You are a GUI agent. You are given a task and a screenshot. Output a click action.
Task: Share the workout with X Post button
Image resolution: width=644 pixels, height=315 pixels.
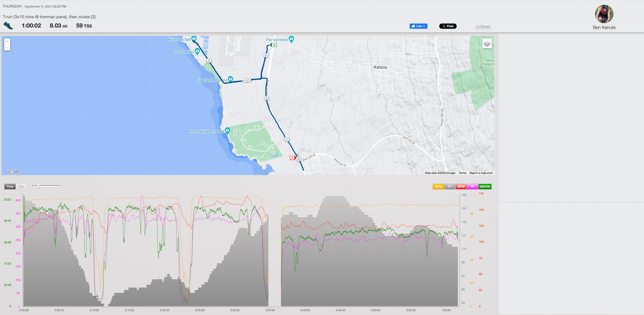[x=448, y=26]
